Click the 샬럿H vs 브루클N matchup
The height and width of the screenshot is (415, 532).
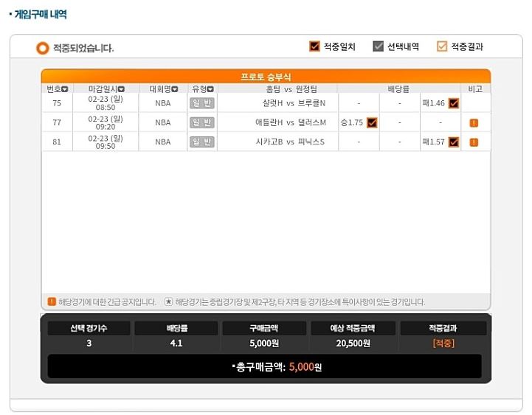[x=294, y=103]
